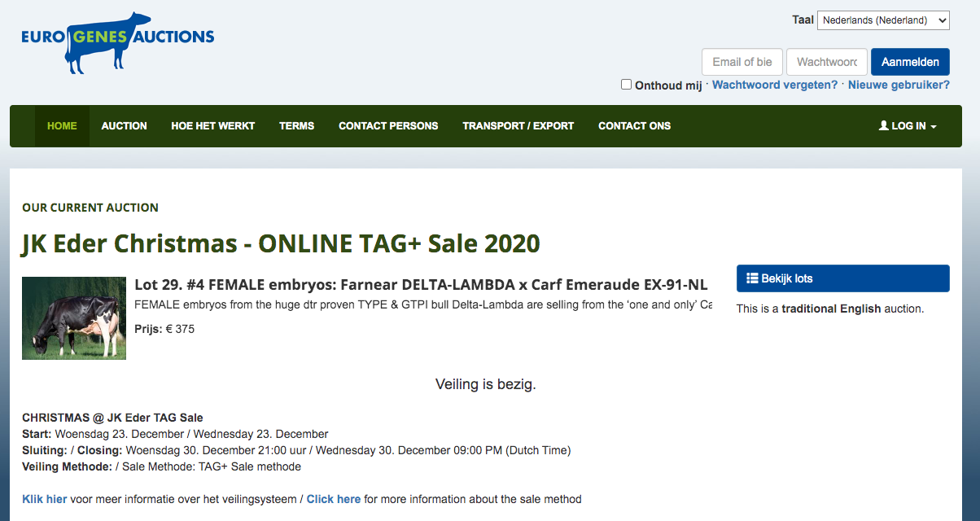
Task: Open the AUCTION menu item
Action: coord(124,126)
